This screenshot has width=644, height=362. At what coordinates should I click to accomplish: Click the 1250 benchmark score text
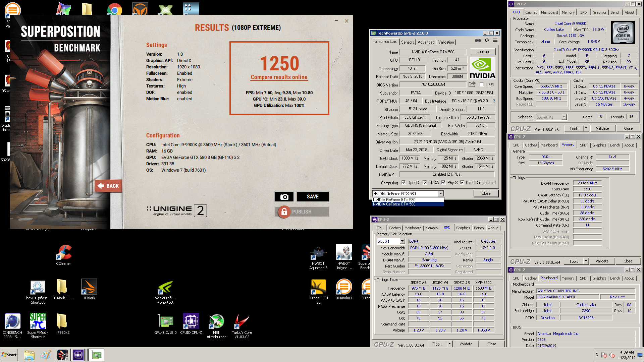click(x=279, y=63)
